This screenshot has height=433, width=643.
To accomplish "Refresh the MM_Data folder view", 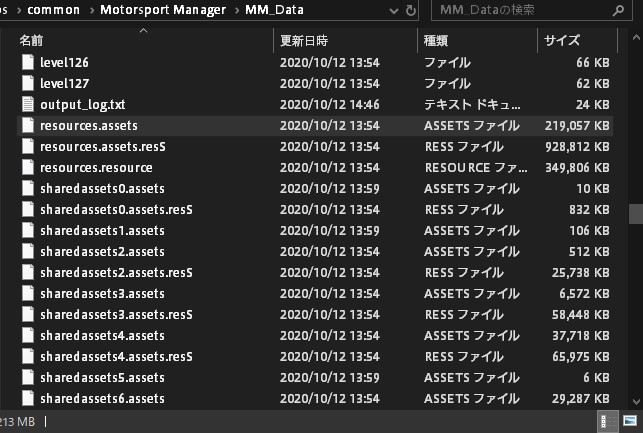I will [x=410, y=10].
